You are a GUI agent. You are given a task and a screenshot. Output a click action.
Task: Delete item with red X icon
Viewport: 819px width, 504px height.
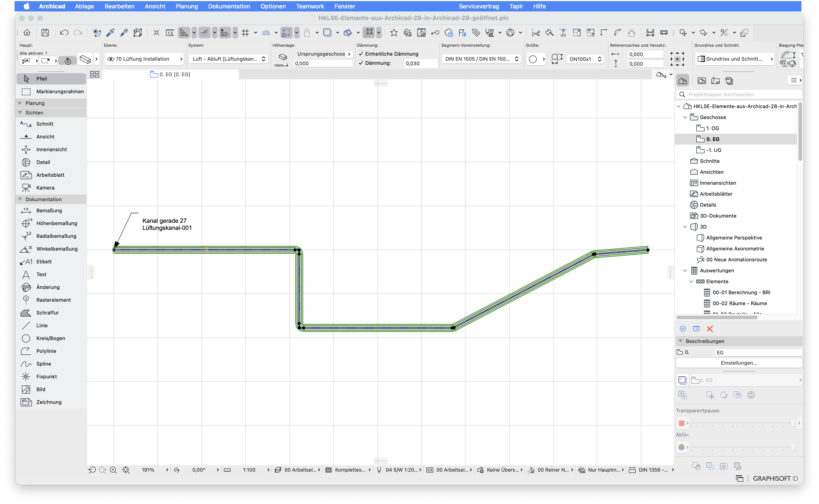pos(710,329)
